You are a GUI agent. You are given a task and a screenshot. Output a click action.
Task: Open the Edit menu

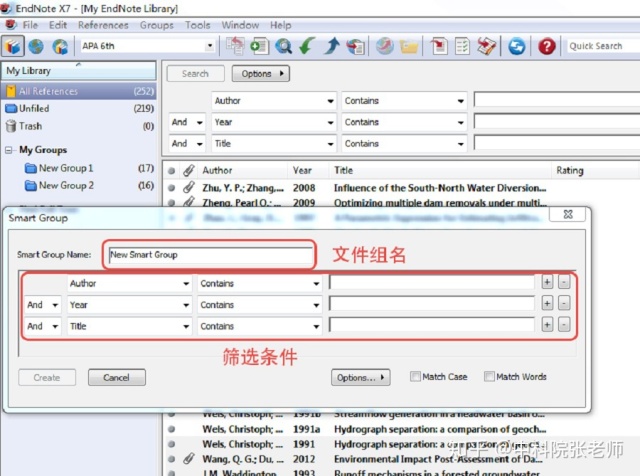click(x=58, y=25)
